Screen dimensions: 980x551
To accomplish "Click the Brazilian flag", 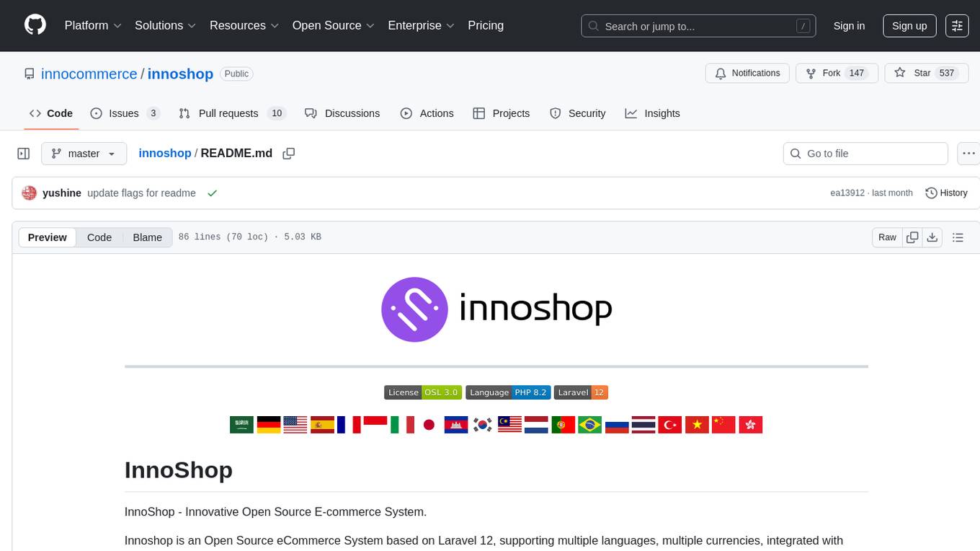I will tap(589, 425).
